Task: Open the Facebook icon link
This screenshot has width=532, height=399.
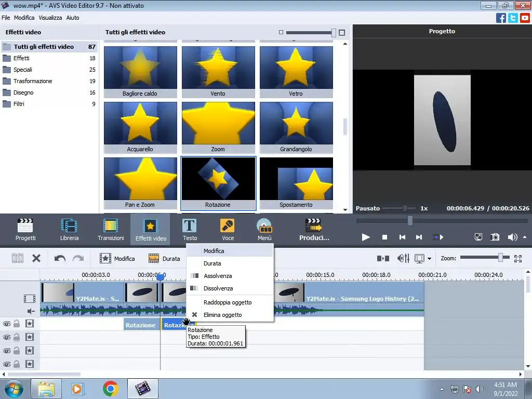Action: [501, 18]
